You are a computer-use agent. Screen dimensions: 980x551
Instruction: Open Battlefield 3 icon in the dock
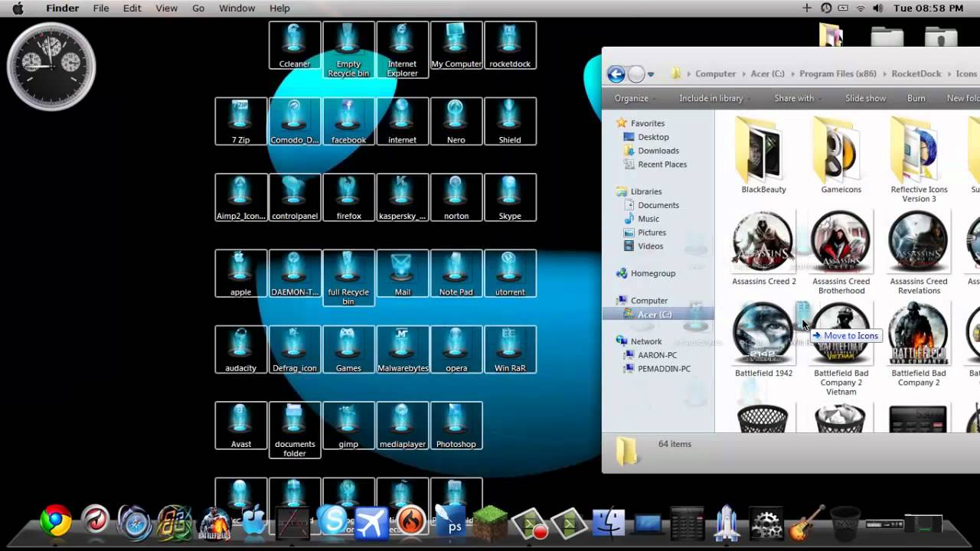coord(214,523)
